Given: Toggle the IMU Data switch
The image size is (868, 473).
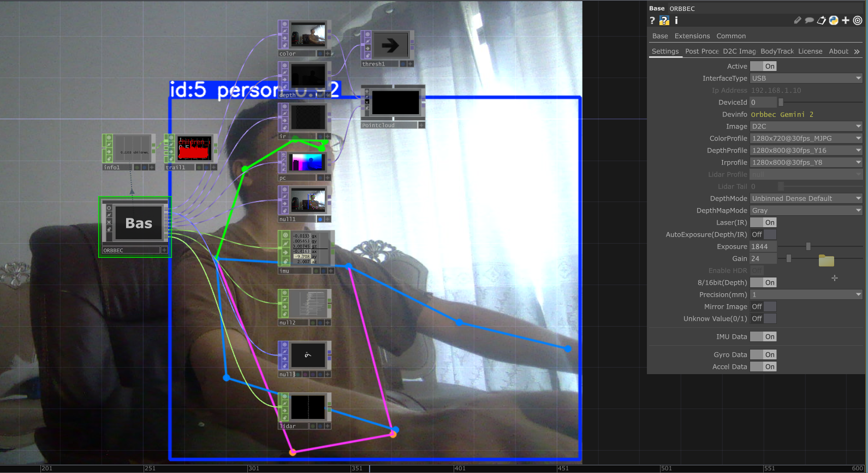Looking at the screenshot, I should pos(763,336).
